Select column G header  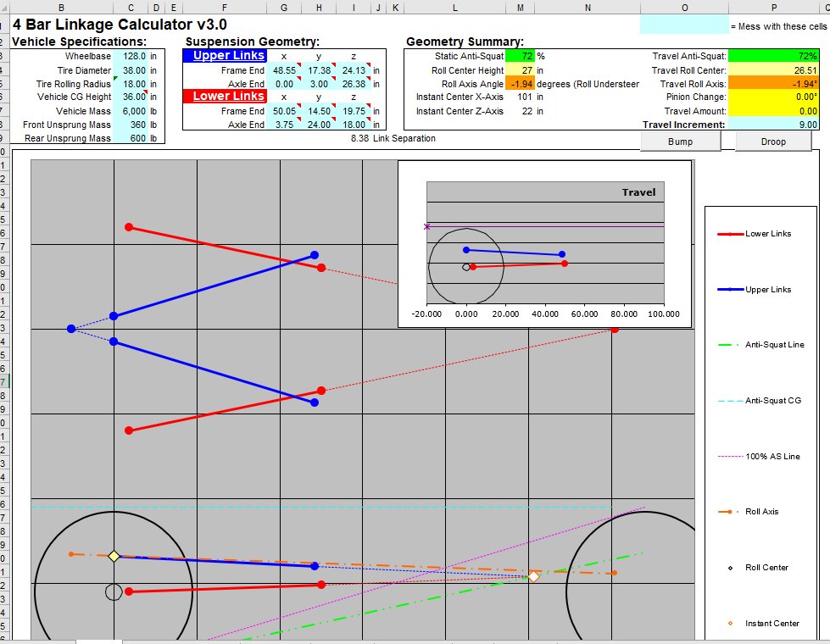pos(284,8)
